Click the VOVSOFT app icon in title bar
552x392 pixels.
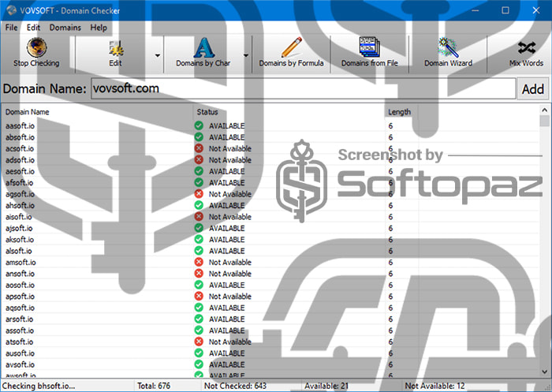click(x=11, y=10)
